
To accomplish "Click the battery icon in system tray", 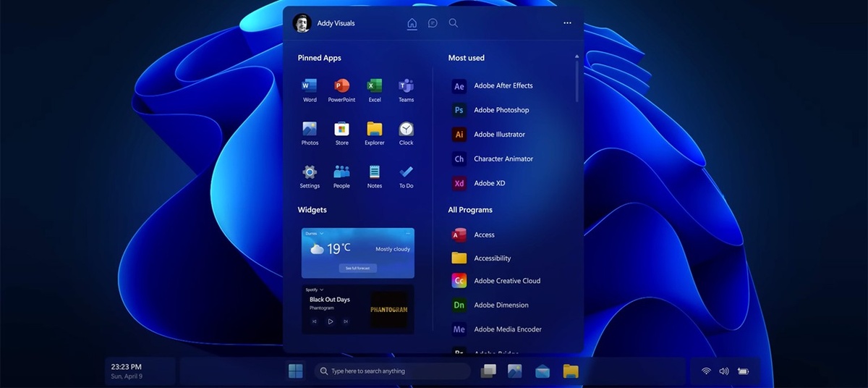I will (x=743, y=371).
